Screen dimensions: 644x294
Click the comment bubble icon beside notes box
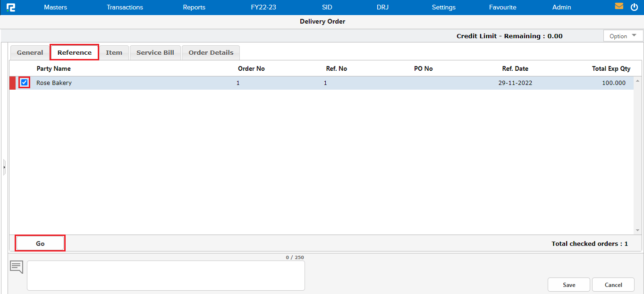pos(16,267)
